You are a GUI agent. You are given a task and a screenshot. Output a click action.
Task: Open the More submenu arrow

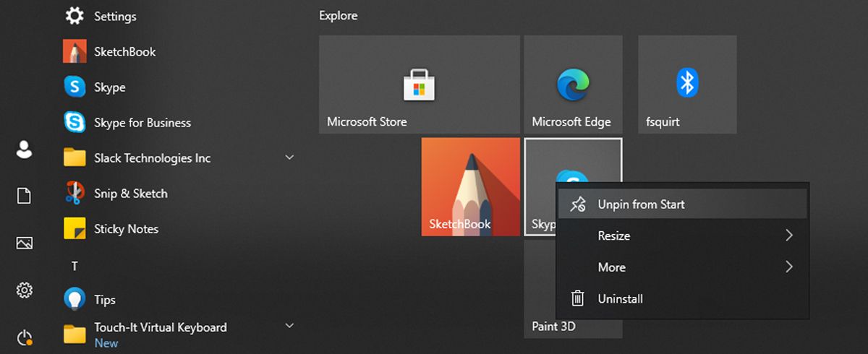point(789,267)
